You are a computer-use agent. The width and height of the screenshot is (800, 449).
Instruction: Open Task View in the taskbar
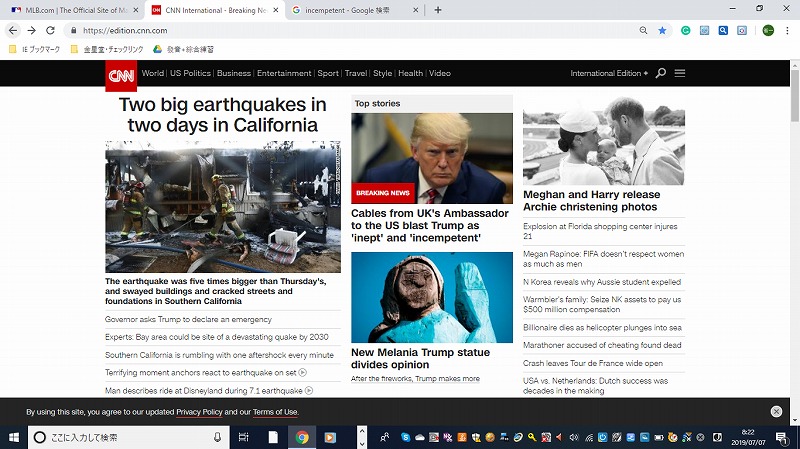[x=243, y=437]
